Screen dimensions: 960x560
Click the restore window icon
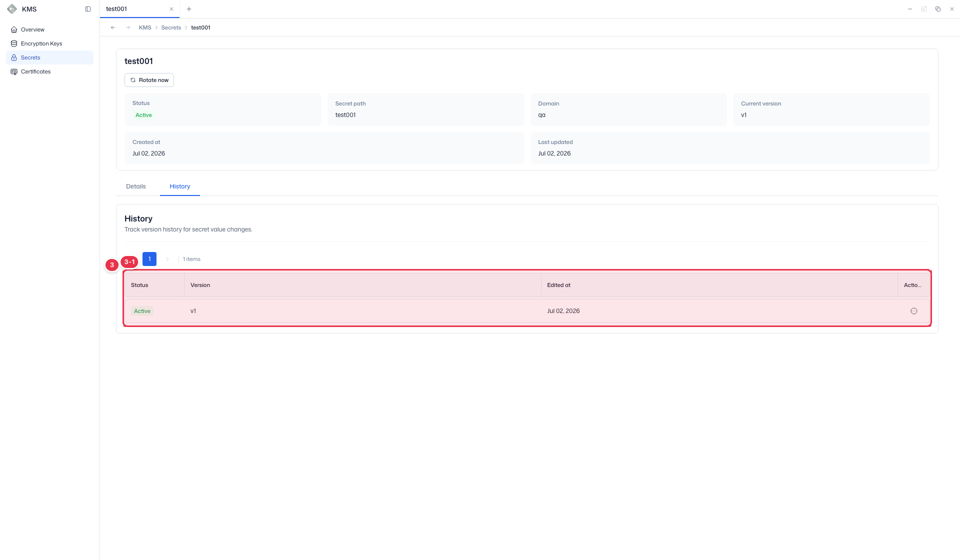point(938,9)
